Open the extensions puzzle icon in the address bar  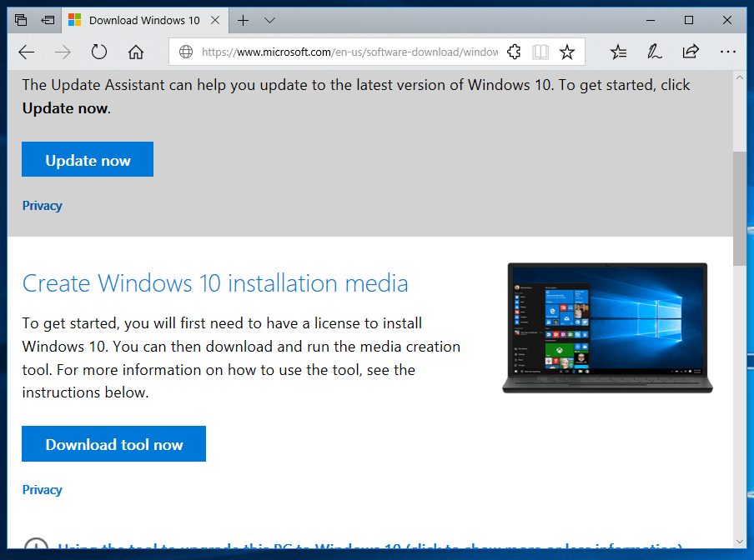click(x=514, y=52)
